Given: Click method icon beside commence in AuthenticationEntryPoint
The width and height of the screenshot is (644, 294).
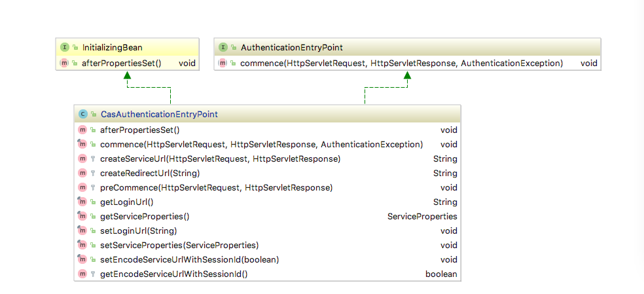Looking at the screenshot, I should pos(223,64).
